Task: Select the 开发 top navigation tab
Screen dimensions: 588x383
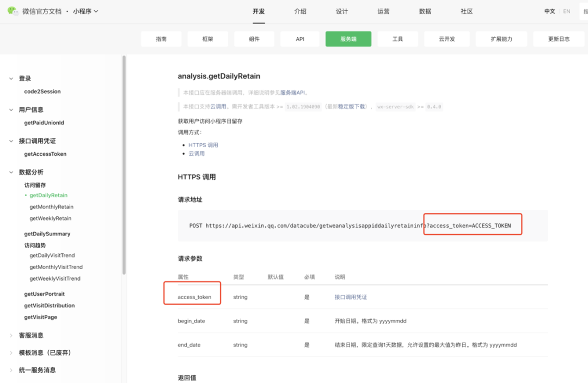Action: [259, 11]
